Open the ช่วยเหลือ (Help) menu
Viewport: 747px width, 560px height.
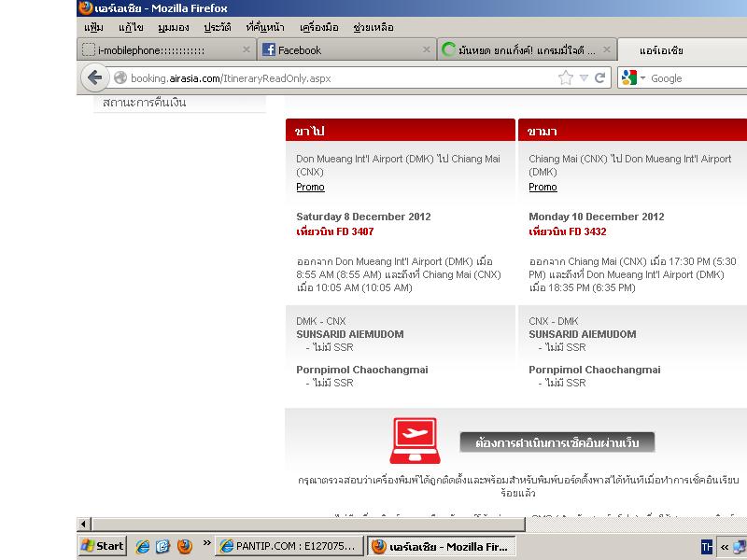point(373,28)
